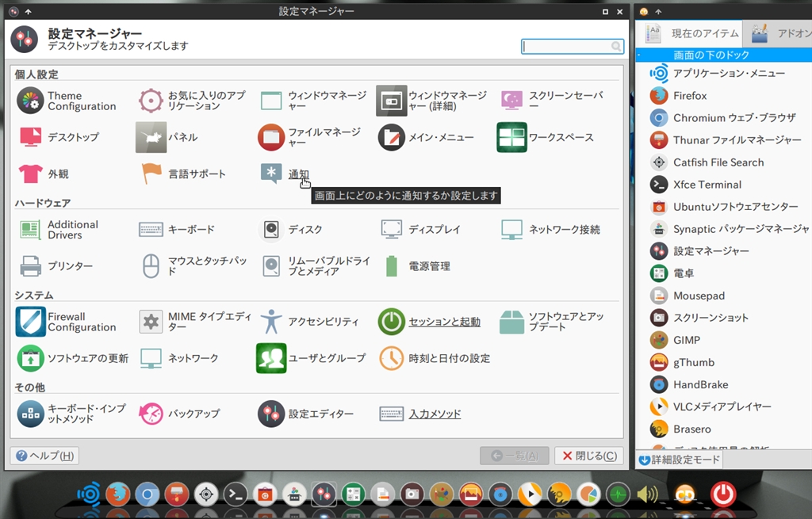
Task: Open 言語サポート settings
Action: point(183,174)
